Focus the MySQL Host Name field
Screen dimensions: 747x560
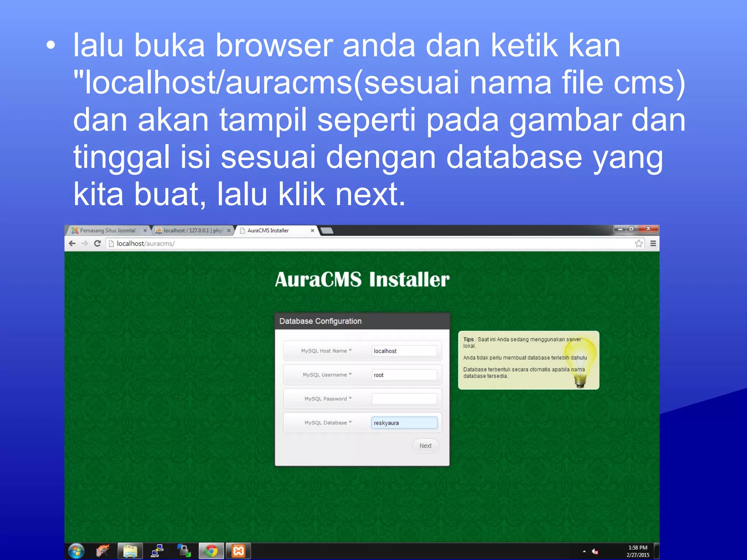[x=404, y=351]
